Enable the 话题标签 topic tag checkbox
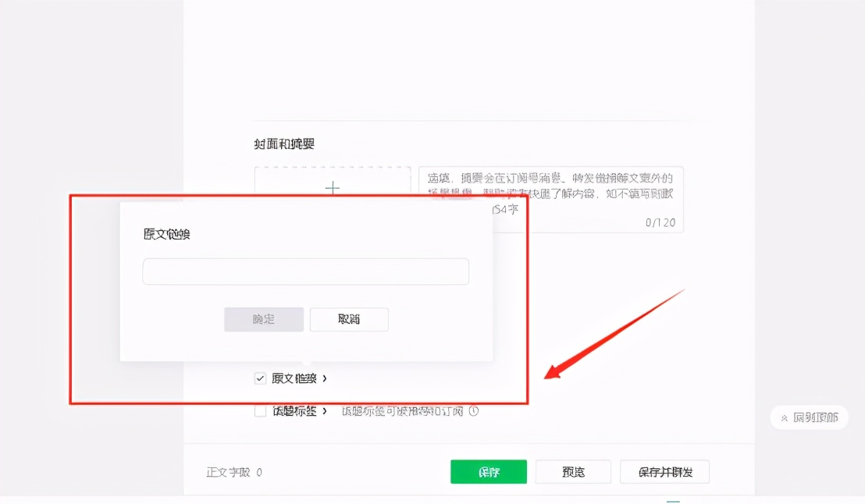 (x=260, y=411)
